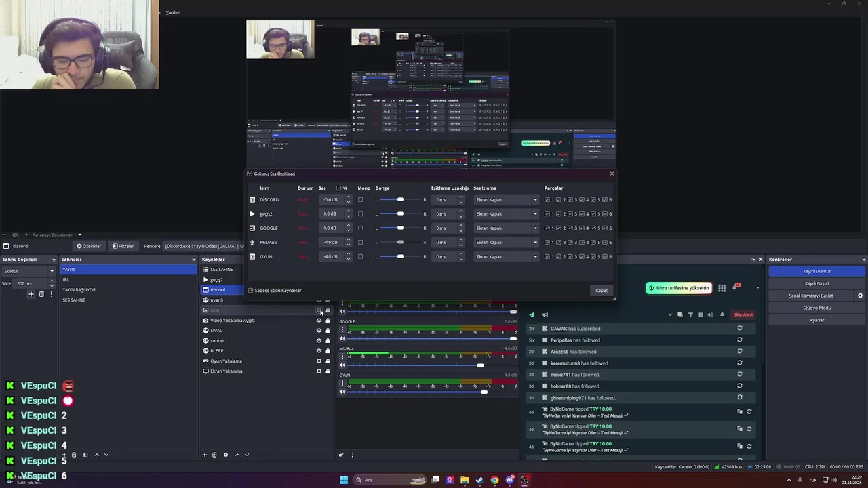Enable Mono for DISCORD source
Screen dimensions: 868x488
(360, 200)
